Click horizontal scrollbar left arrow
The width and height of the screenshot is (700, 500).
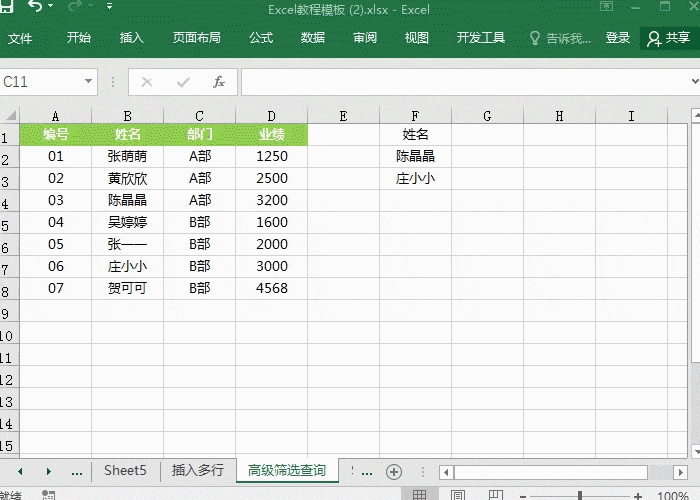click(446, 472)
